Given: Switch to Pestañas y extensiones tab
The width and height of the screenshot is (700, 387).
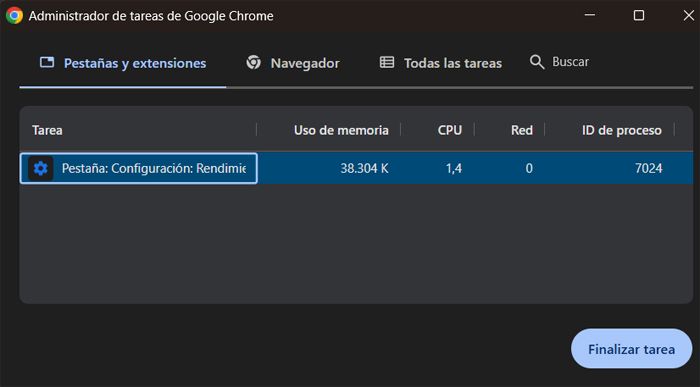Looking at the screenshot, I should (x=123, y=63).
